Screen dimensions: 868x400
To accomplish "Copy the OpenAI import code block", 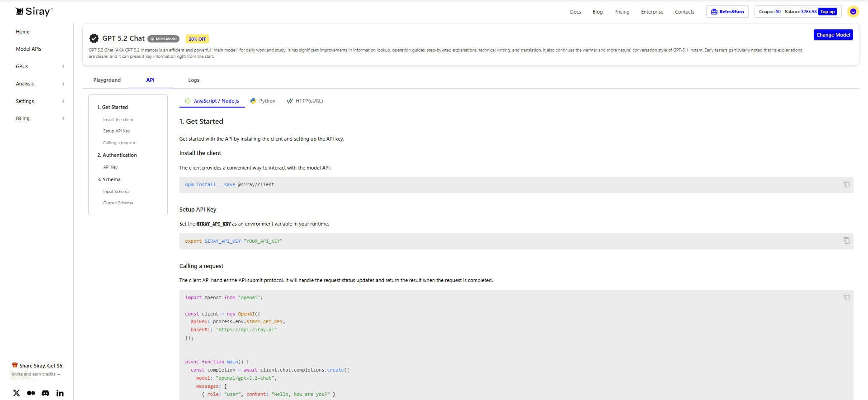I will click(846, 297).
